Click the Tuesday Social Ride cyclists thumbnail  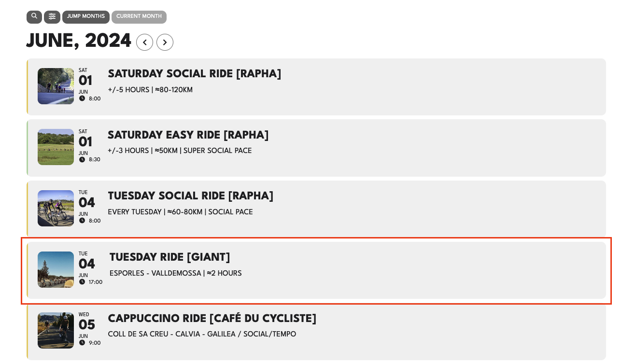pos(56,208)
